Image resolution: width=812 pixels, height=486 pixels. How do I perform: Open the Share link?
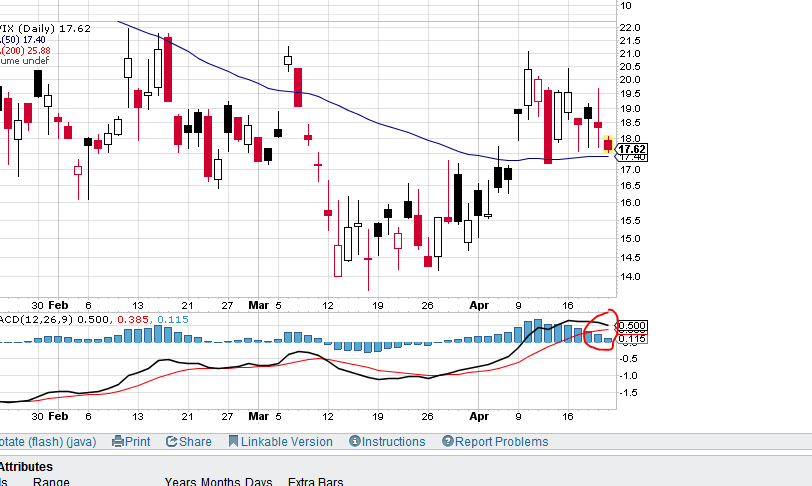pos(195,441)
